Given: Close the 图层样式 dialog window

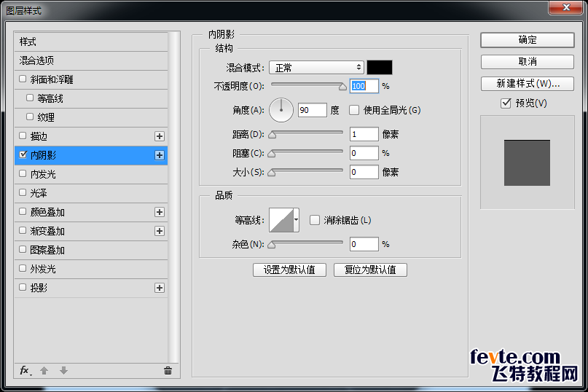Looking at the screenshot, I should point(566,7).
